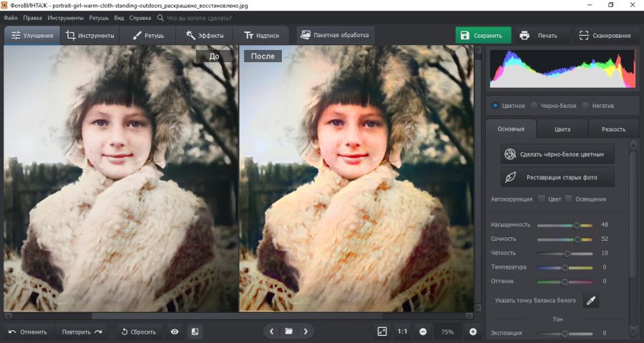Select the Черно-белое radio option
The height and width of the screenshot is (343, 644).
pyautogui.click(x=535, y=106)
